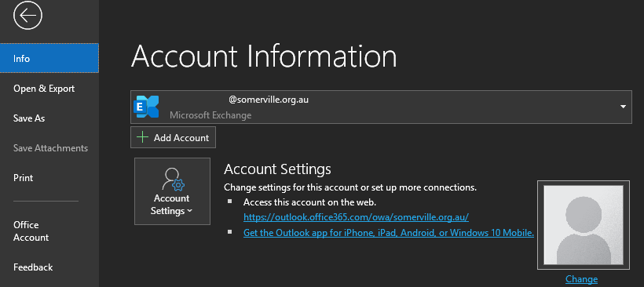Viewport: 644px width, 287px height.
Task: Click the Account Settings section heading
Action: coord(277,169)
